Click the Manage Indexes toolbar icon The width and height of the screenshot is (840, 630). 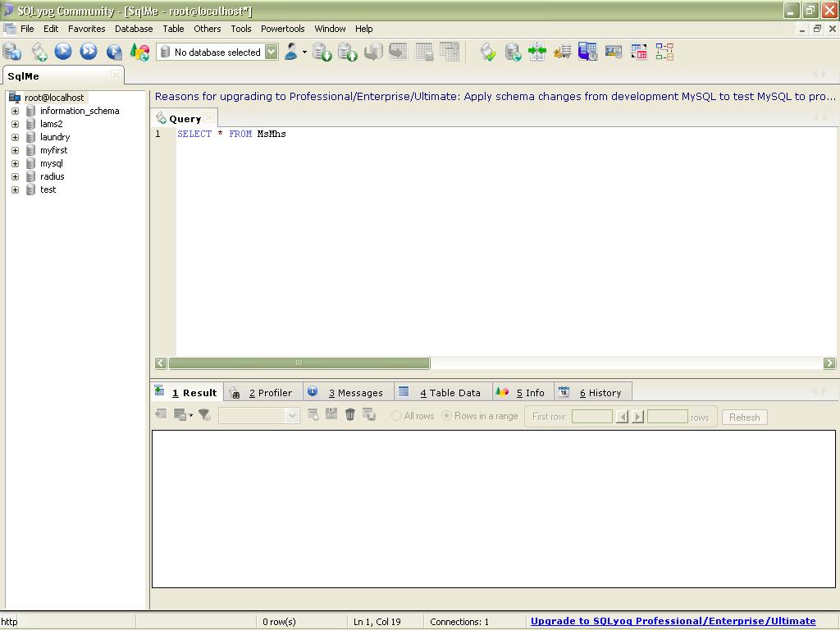point(450,52)
